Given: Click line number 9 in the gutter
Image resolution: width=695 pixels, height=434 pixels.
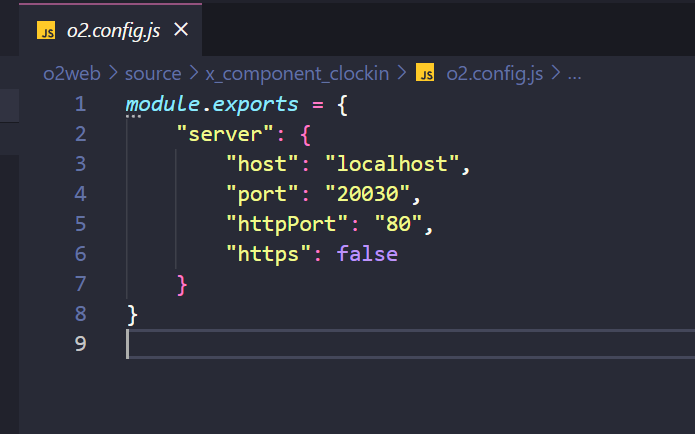Looking at the screenshot, I should [80, 344].
